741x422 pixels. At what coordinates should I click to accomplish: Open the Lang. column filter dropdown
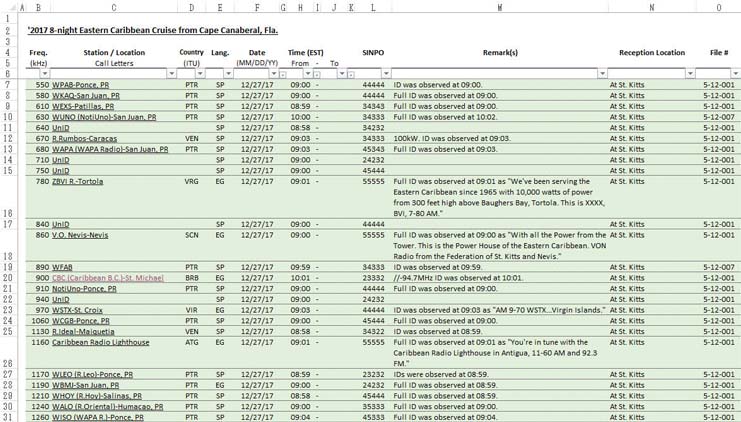pos(229,74)
